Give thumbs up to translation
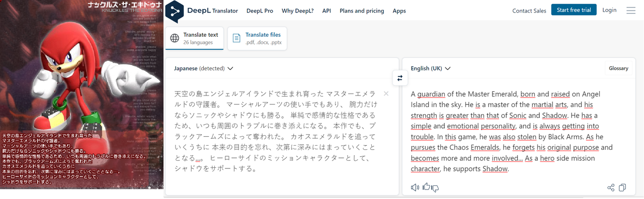The width and height of the screenshot is (644, 199). tap(426, 187)
